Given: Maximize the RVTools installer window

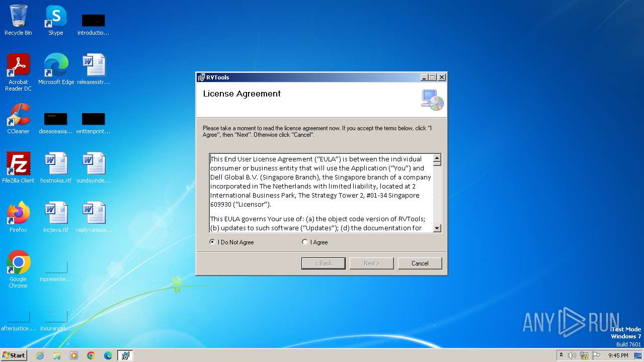Looking at the screenshot, I should [x=432, y=77].
